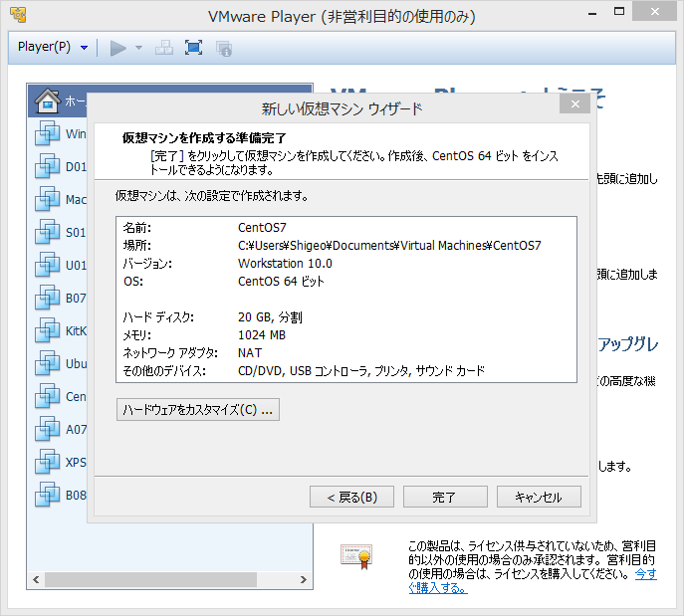Maximize the VMware Player window
Image resolution: width=684 pixels, height=616 pixels.
tap(619, 12)
